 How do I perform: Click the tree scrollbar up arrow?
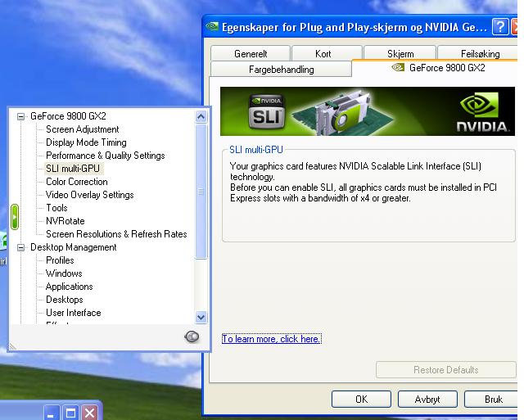click(201, 116)
